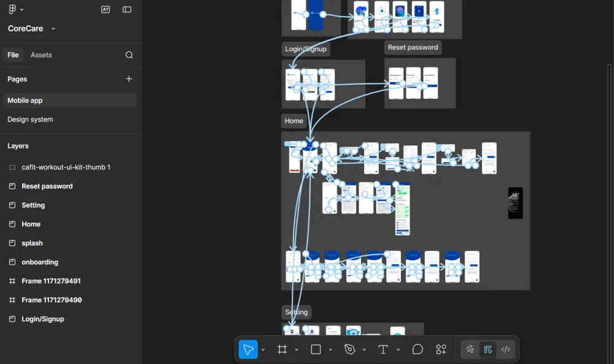Toggle the missing fonts A? icon
The height and width of the screenshot is (364, 614).
click(106, 9)
